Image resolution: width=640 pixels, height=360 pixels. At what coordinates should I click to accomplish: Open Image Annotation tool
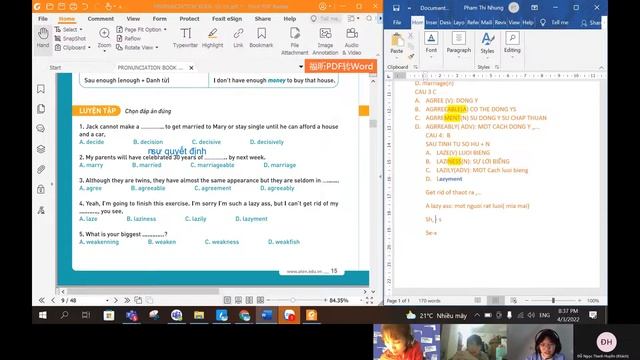325,41
